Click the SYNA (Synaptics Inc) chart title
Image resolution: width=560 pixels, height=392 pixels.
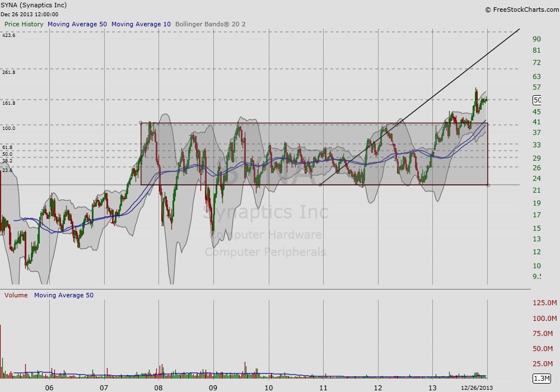[35, 5]
